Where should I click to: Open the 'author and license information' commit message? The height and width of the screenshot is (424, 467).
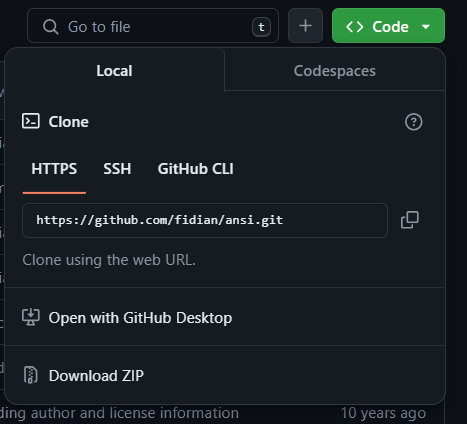(135, 413)
